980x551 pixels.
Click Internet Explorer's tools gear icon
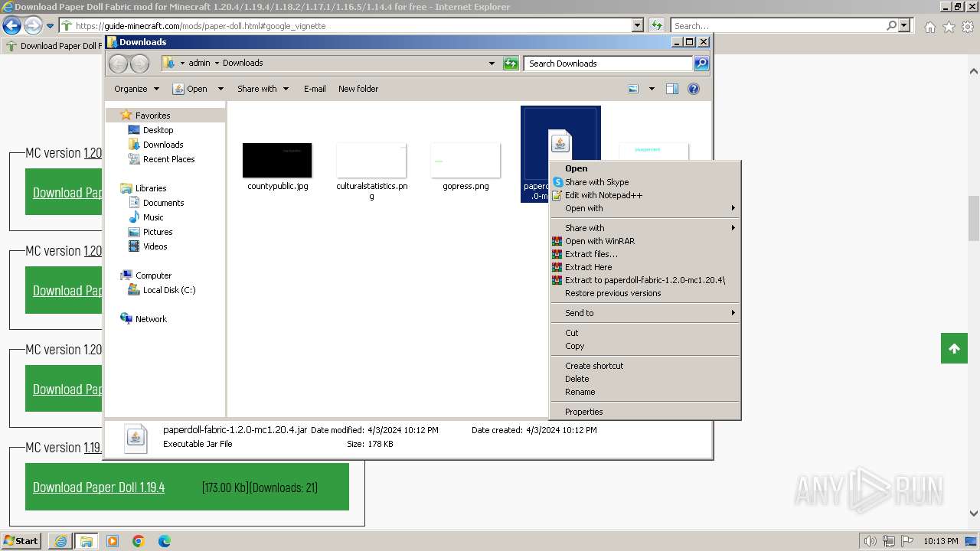coord(968,27)
